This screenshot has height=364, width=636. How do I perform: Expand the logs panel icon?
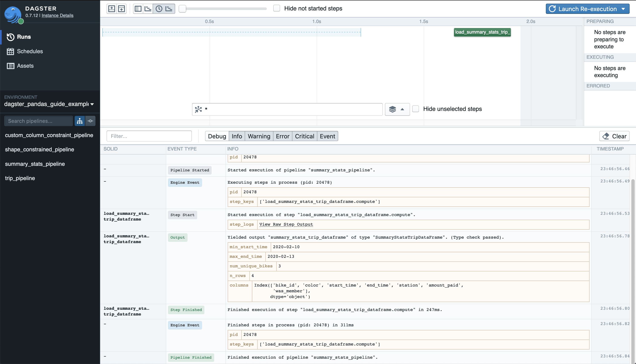pos(121,9)
